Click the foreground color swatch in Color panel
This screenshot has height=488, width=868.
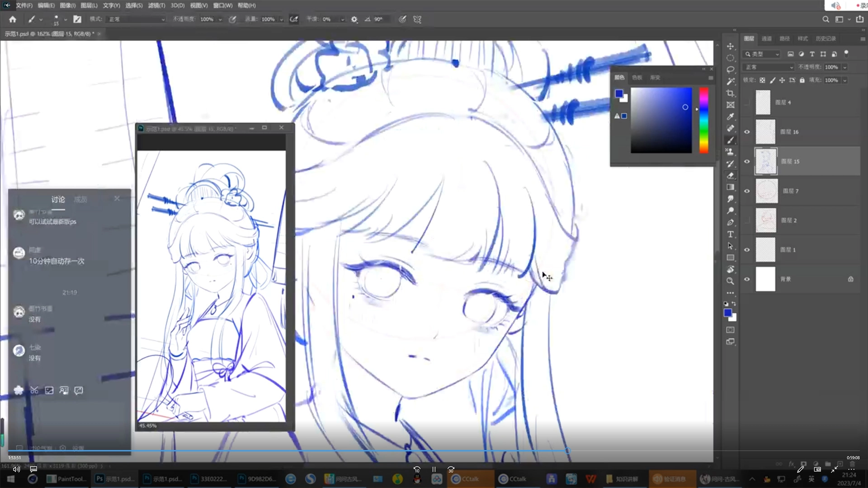[618, 94]
